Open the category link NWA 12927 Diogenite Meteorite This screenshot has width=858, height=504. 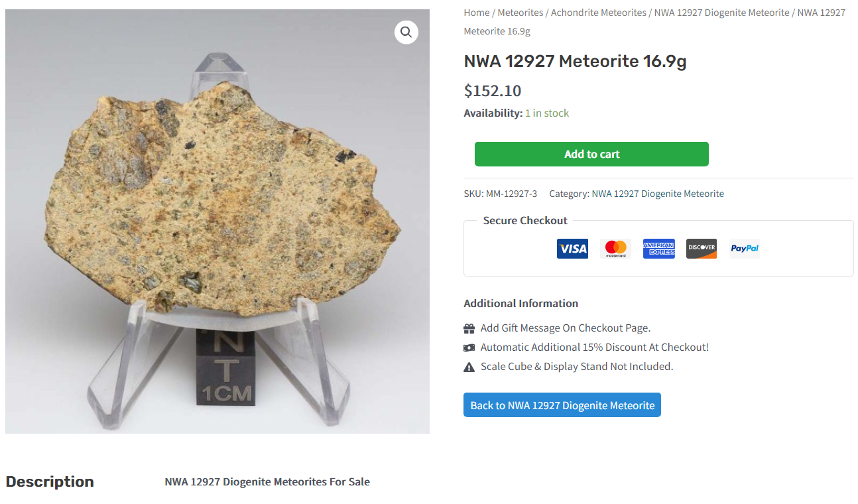point(658,194)
